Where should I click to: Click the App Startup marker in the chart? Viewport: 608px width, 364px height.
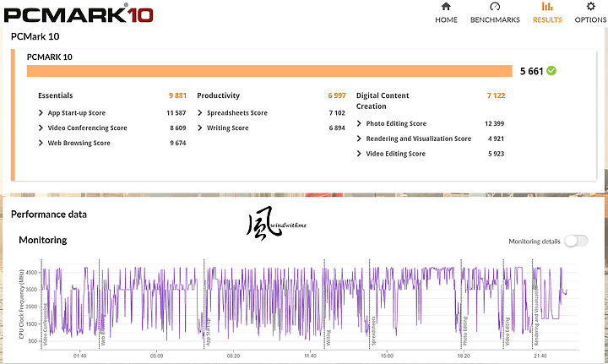coord(209,332)
